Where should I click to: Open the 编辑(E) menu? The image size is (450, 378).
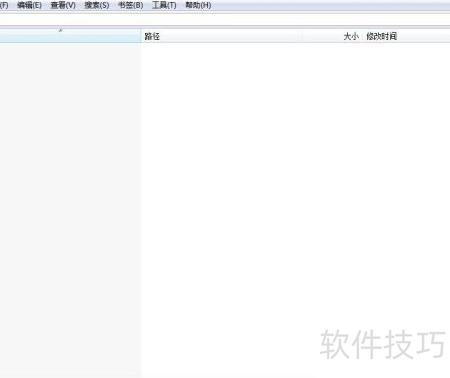point(29,5)
